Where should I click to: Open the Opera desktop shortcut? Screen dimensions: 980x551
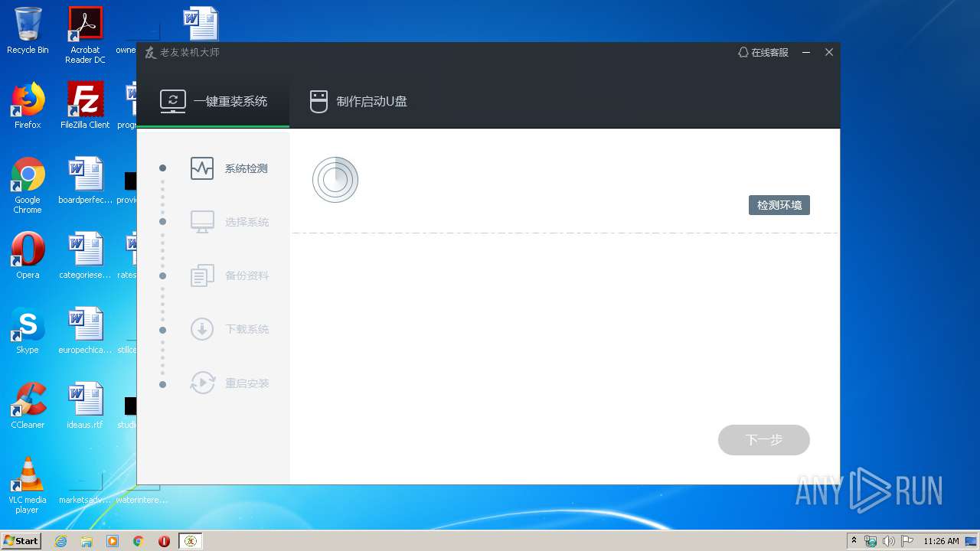[x=28, y=256]
